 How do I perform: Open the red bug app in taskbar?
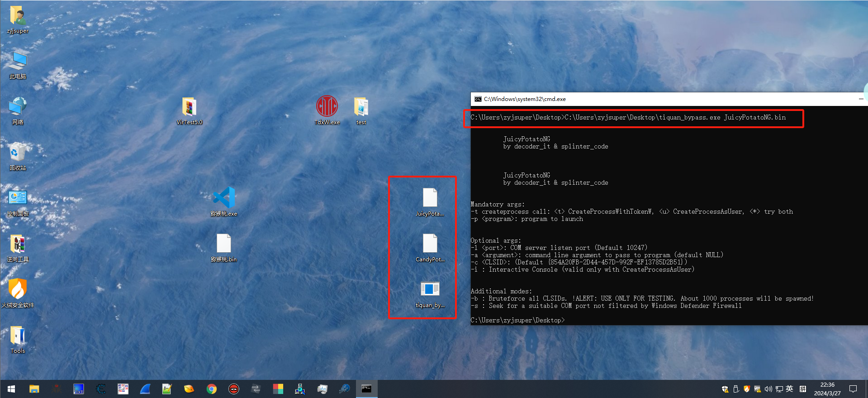(x=56, y=389)
